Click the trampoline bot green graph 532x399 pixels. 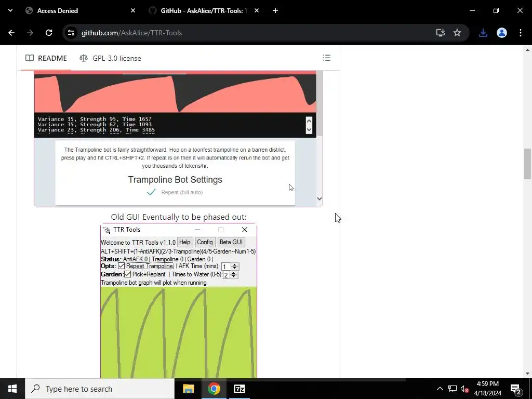pyautogui.click(x=179, y=332)
